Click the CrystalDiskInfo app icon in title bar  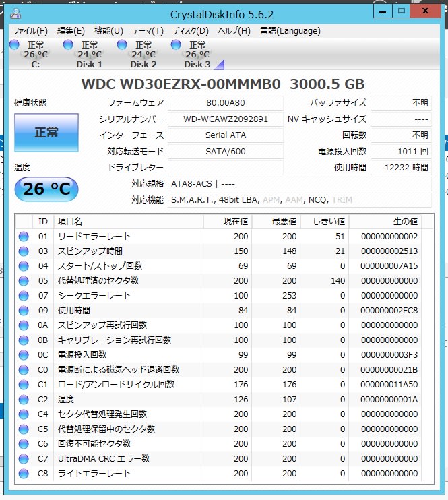(15, 13)
